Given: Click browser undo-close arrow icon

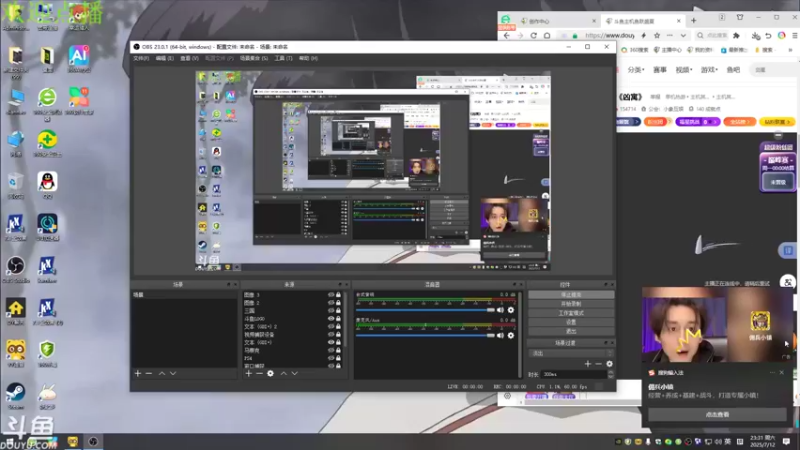Looking at the screenshot, I should [768, 36].
